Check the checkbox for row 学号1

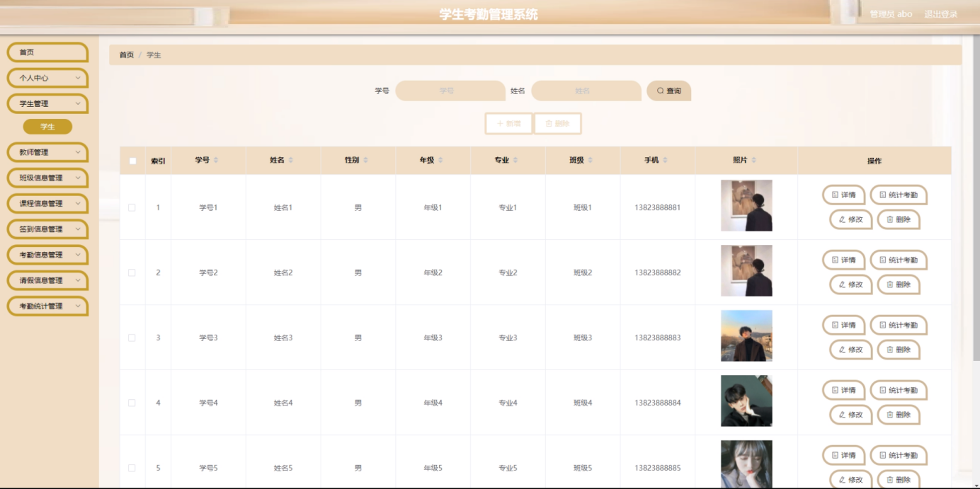click(x=132, y=207)
